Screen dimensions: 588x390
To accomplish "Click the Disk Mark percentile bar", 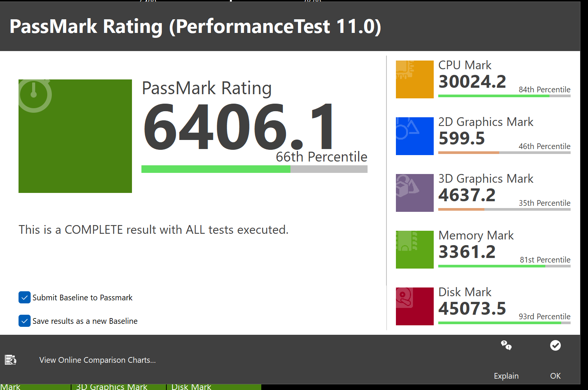I will tap(504, 323).
